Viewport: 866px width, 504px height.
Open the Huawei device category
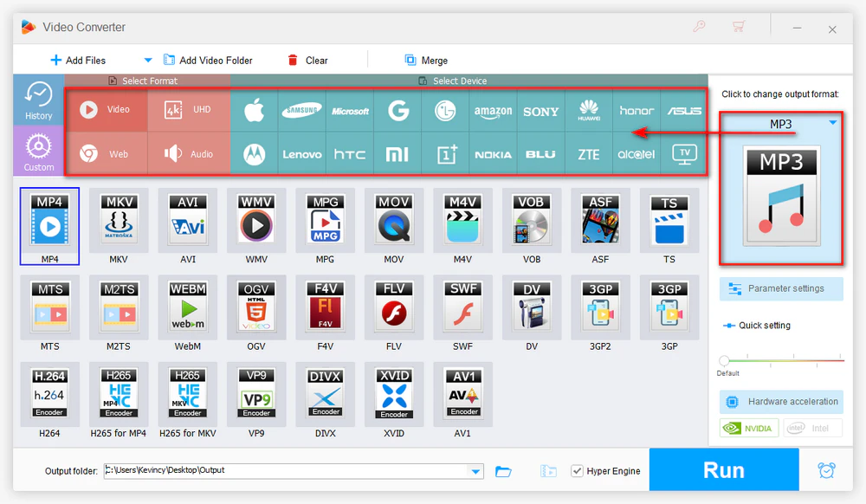[x=589, y=110]
